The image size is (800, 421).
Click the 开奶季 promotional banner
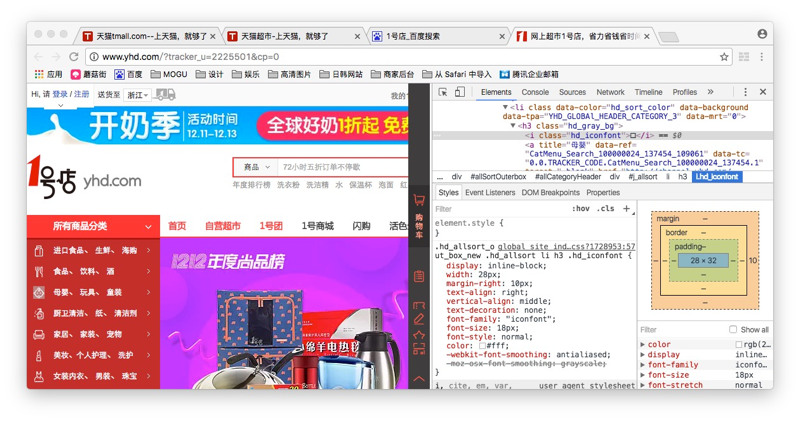pyautogui.click(x=217, y=126)
